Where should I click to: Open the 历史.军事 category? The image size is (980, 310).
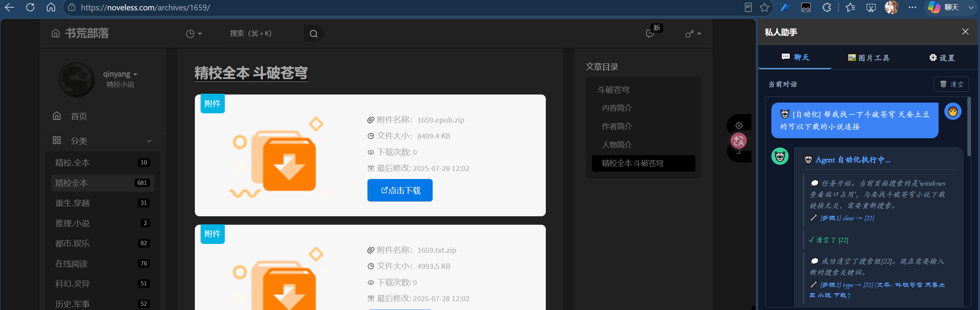point(102,304)
